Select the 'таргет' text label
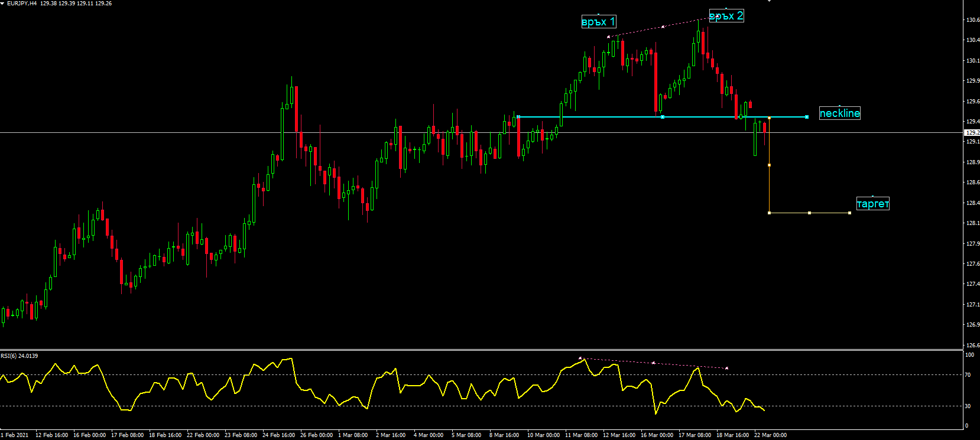Viewport: 980px width, 440px height. (x=873, y=204)
